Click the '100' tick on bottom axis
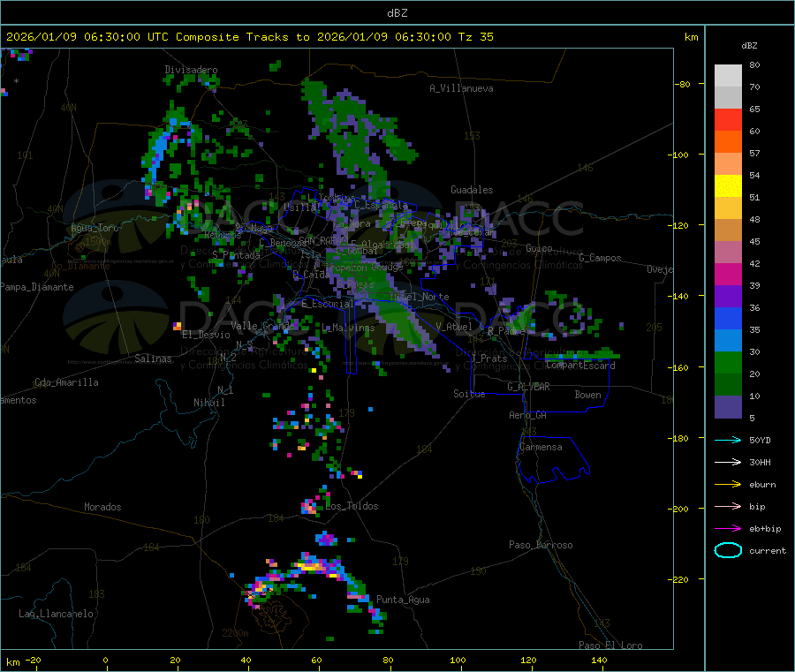The image size is (795, 672). 458,660
